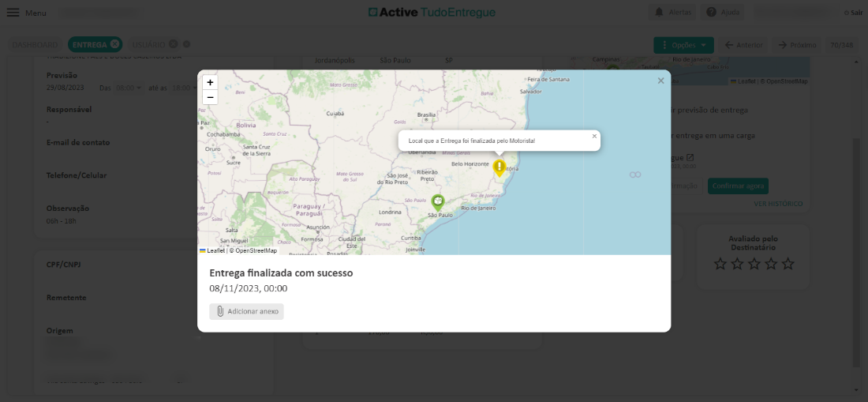Zoom in on the popup map

pyautogui.click(x=211, y=82)
